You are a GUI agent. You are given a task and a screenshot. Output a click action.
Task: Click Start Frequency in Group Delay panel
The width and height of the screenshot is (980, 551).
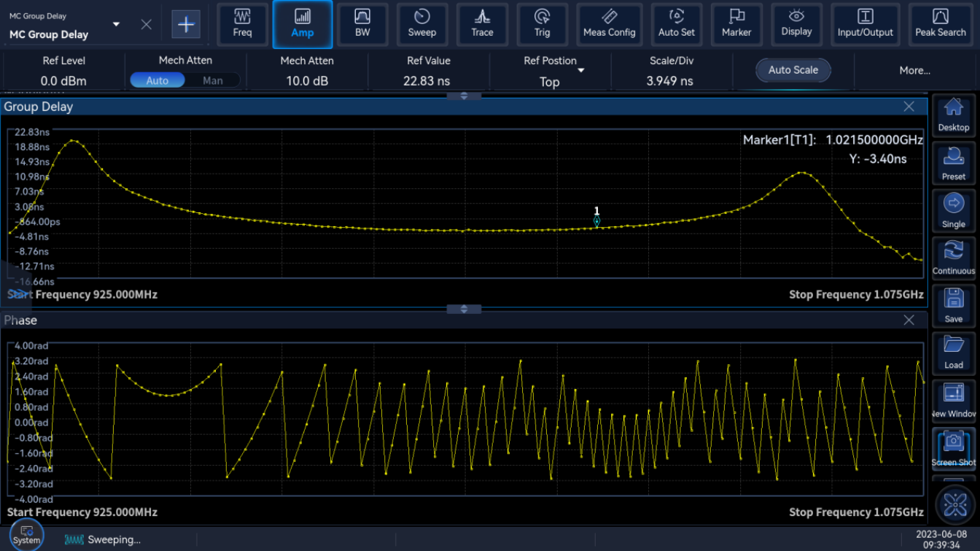[82, 294]
